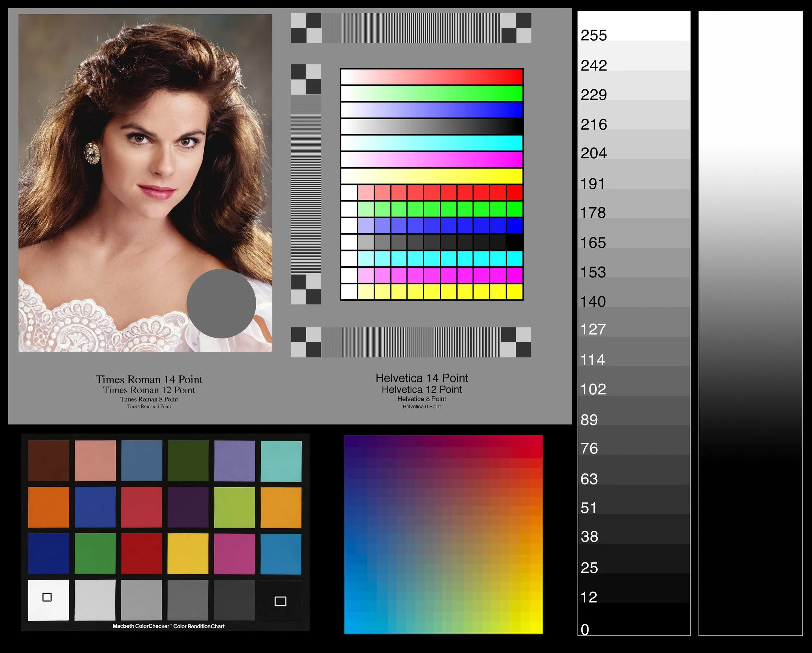Click the pure black square in the gray step row
Viewport: 812px width, 653px height.
pos(514,242)
